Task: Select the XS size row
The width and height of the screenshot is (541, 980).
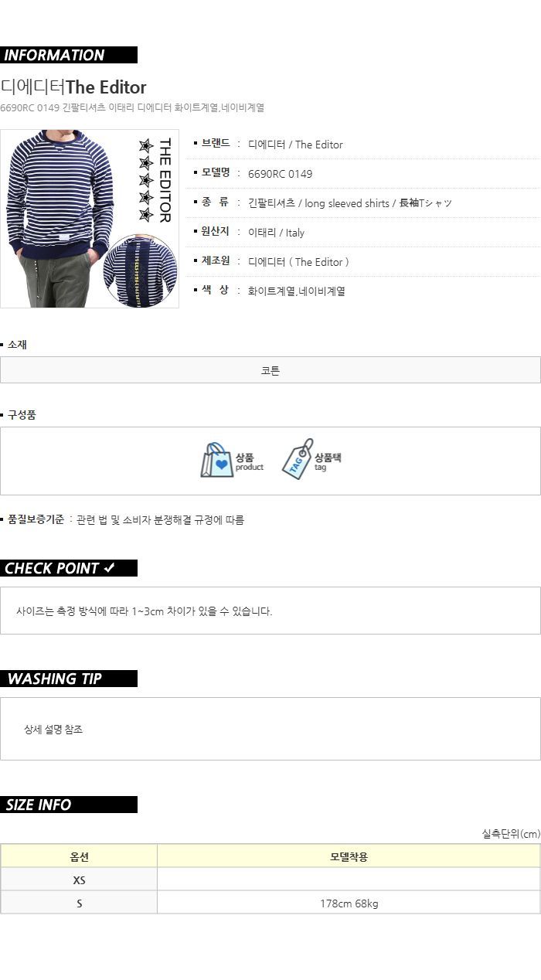Action: pyautogui.click(x=270, y=880)
